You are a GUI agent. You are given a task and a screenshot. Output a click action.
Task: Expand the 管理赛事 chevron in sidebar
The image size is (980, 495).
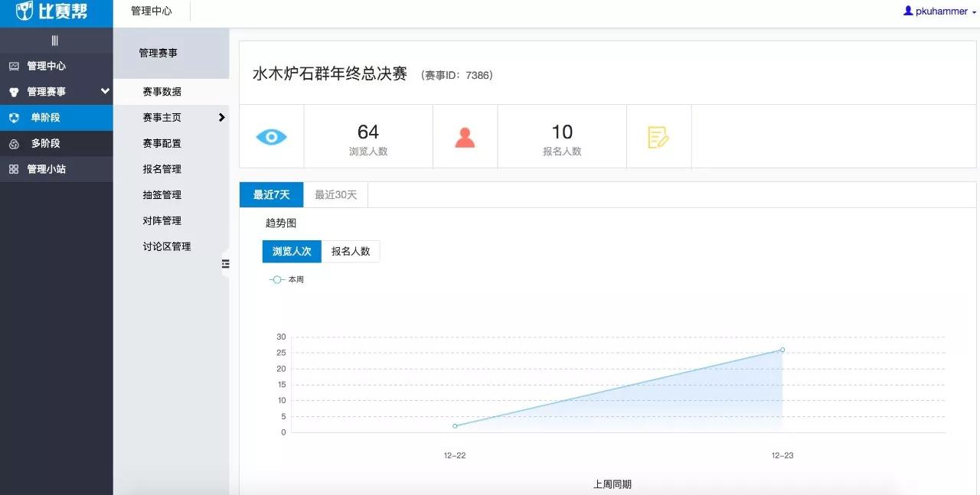click(x=105, y=92)
